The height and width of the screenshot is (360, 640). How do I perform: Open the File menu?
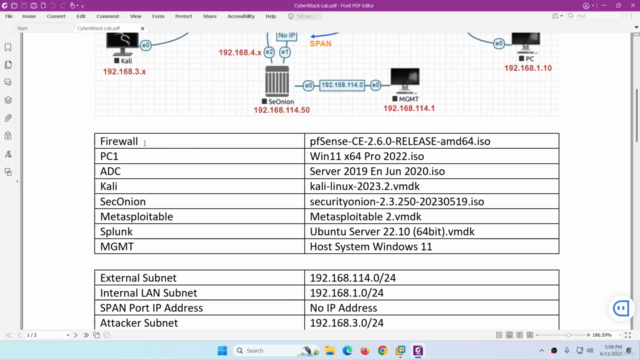(x=9, y=16)
